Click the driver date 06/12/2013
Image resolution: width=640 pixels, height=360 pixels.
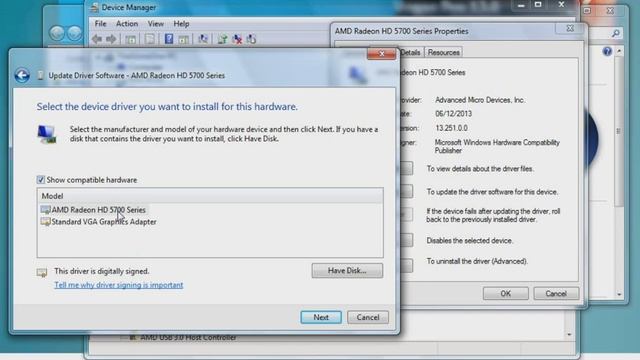coord(453,114)
